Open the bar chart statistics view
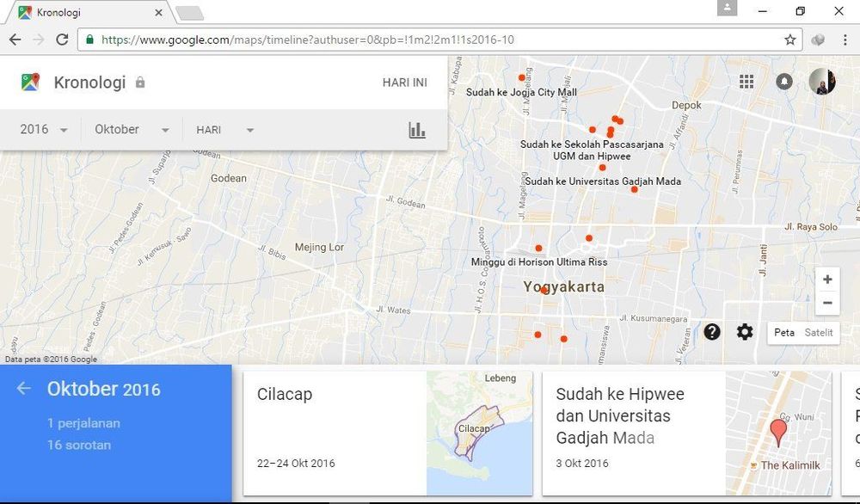This screenshot has width=860, height=504. click(417, 130)
